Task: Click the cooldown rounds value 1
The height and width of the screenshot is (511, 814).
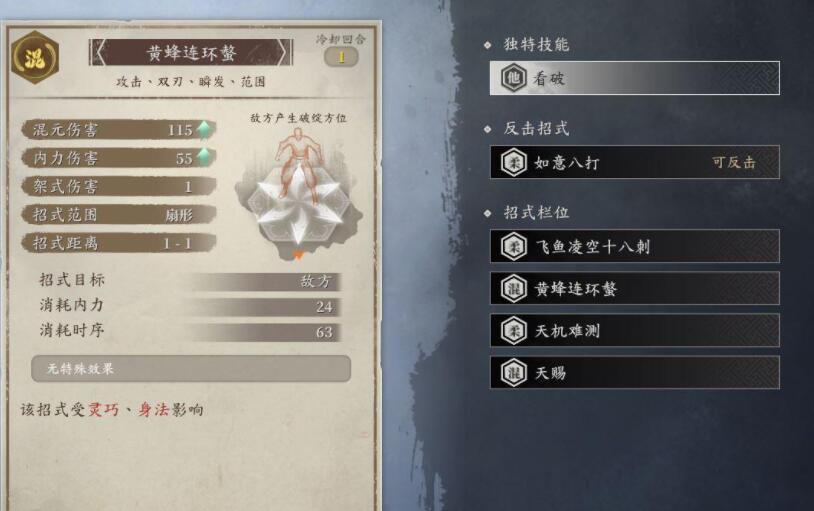Action: click(x=341, y=57)
